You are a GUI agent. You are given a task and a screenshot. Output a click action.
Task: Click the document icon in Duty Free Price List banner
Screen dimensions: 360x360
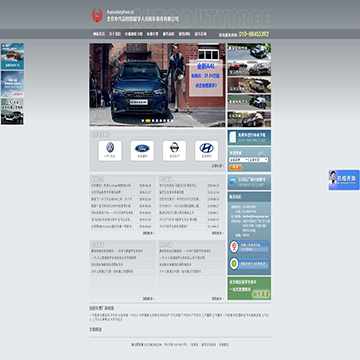click(233, 137)
